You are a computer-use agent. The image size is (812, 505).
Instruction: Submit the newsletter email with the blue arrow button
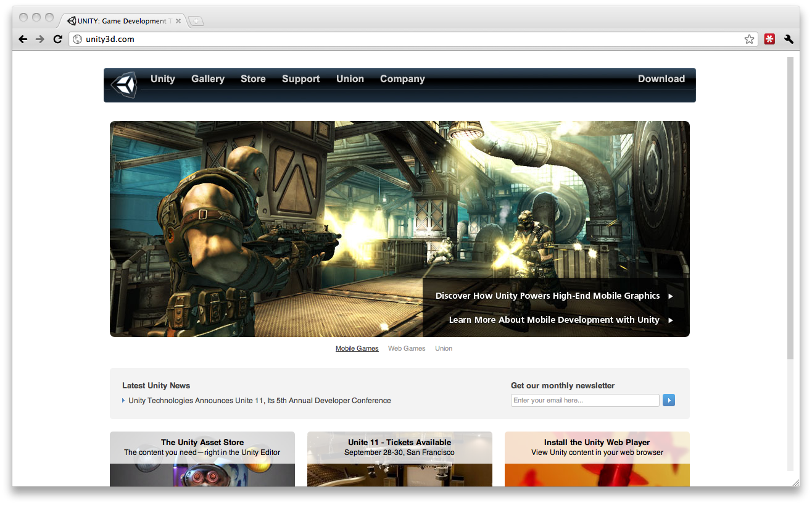669,400
